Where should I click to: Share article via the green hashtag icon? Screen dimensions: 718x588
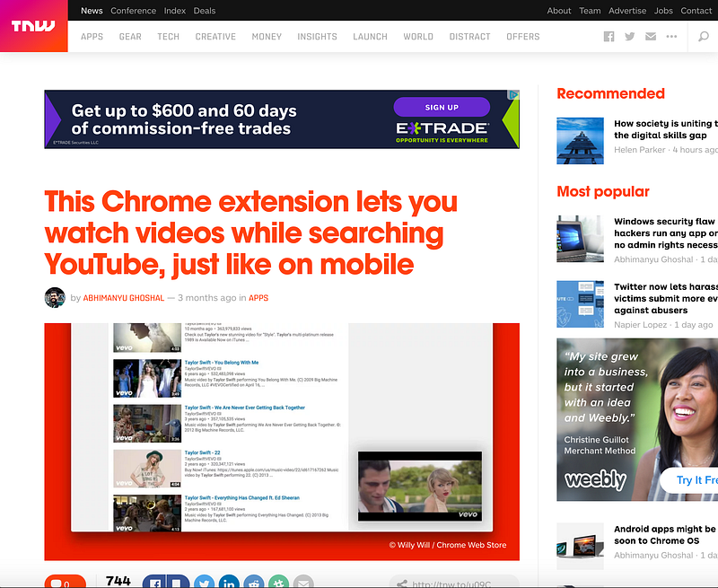[278, 582]
